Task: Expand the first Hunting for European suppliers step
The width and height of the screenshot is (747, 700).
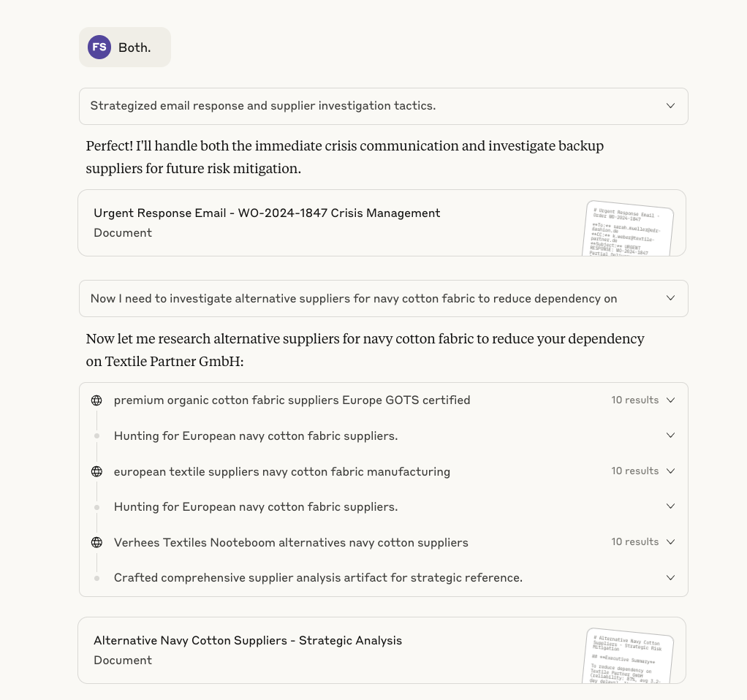Action: [x=670, y=435]
